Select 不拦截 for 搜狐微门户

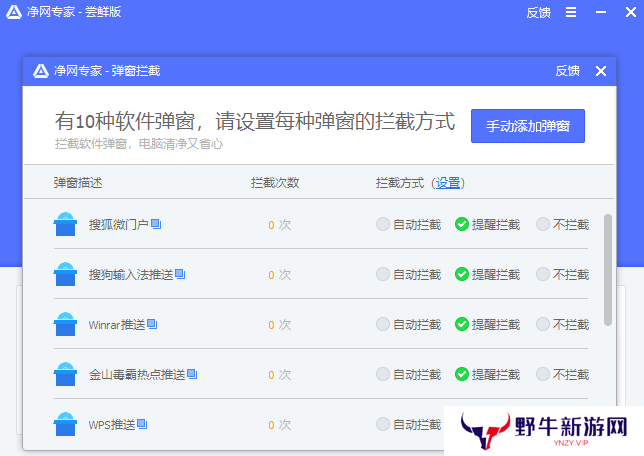(x=563, y=224)
